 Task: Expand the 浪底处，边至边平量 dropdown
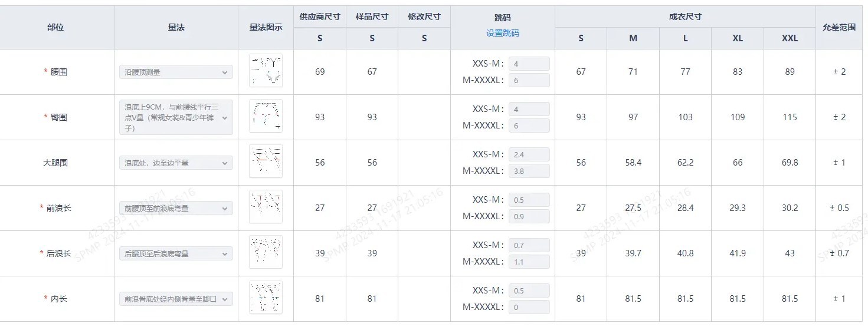176,163
